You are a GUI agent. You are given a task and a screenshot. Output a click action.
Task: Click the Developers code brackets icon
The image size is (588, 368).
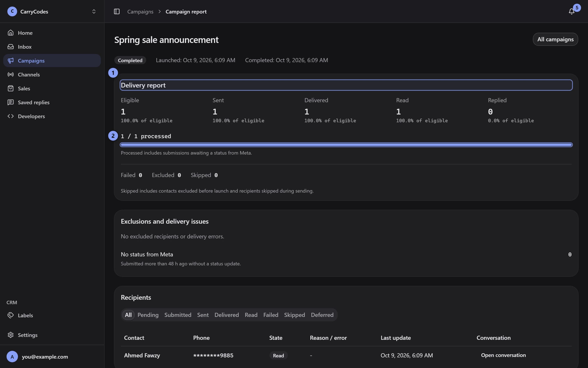click(x=10, y=116)
